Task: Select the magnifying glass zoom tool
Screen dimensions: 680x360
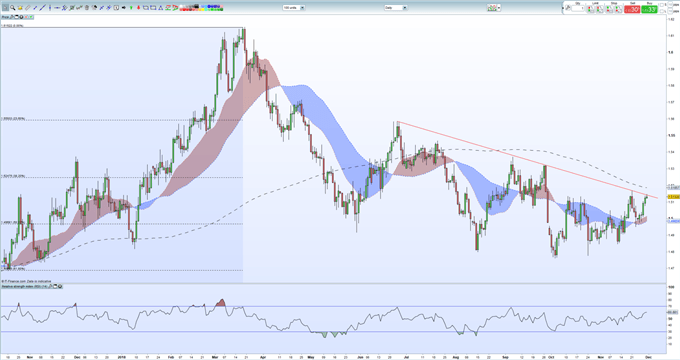Action: pyautogui.click(x=13, y=7)
